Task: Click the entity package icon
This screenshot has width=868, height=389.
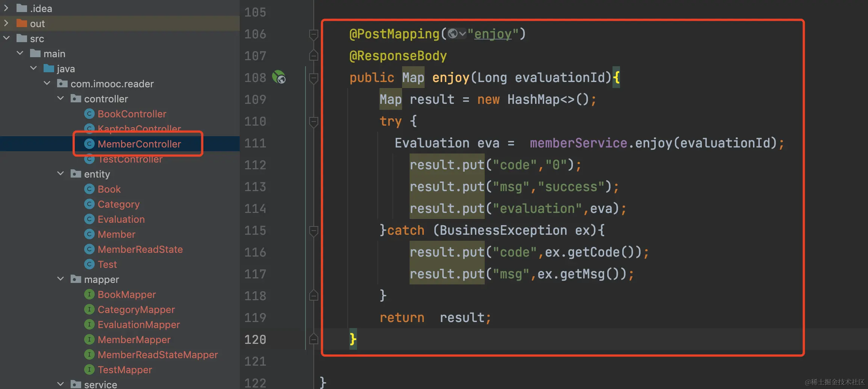Action: coord(76,174)
